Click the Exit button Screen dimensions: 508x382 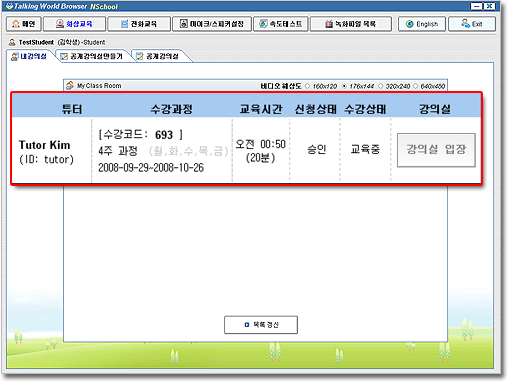(472, 24)
